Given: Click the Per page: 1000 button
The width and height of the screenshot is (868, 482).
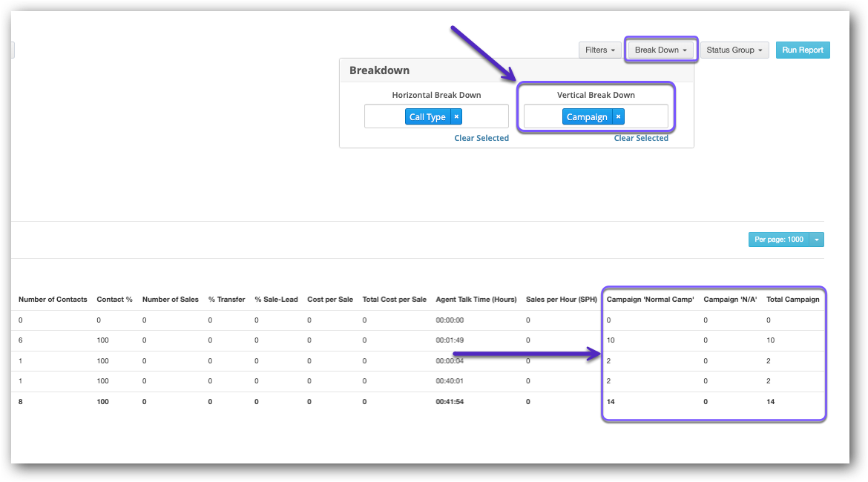Looking at the screenshot, I should [779, 240].
